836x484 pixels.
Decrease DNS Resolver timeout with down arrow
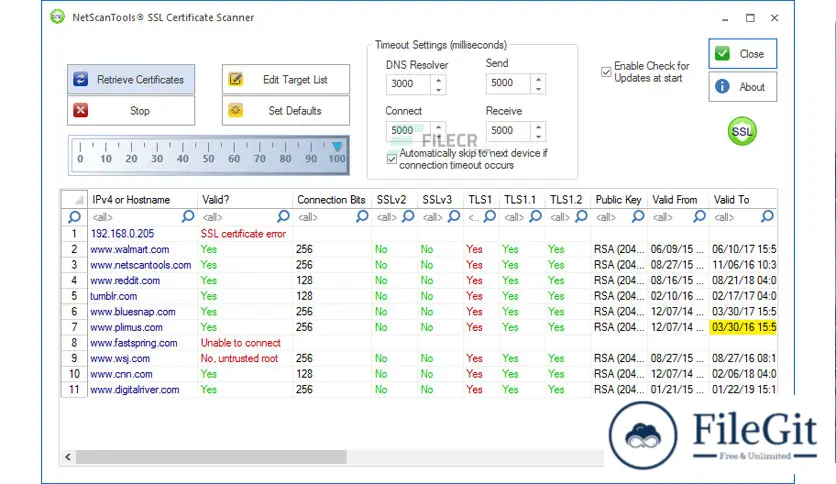click(x=438, y=90)
